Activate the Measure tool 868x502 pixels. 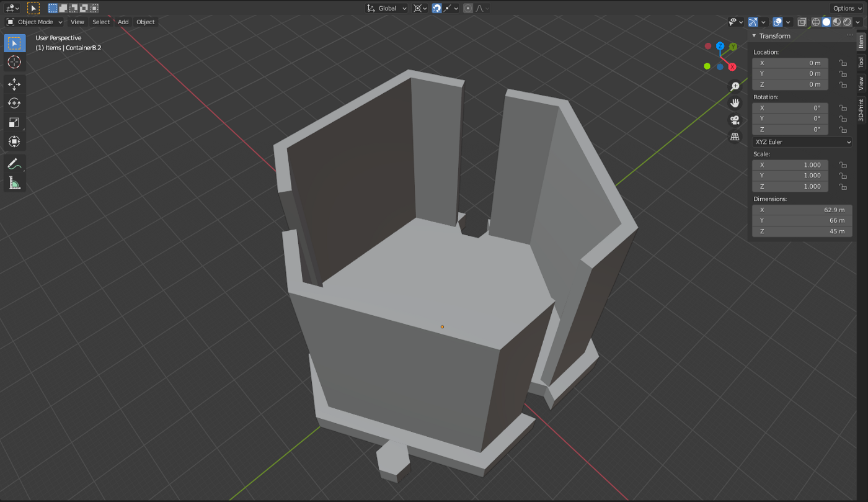(14, 182)
